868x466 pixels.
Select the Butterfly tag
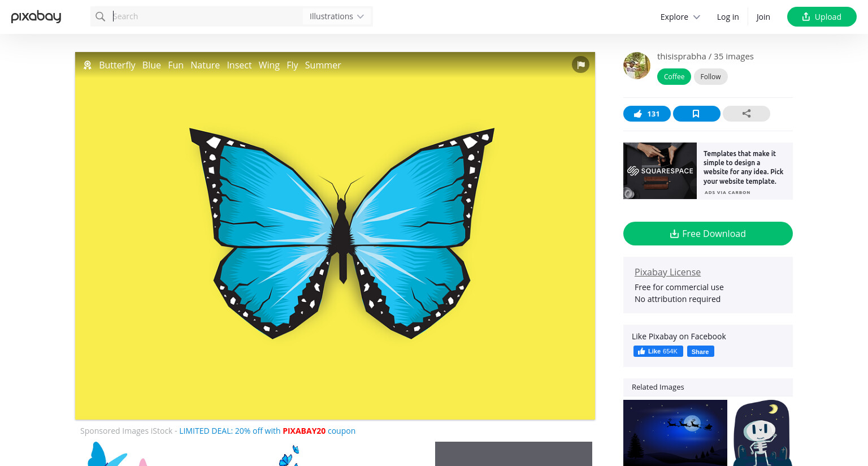click(117, 65)
